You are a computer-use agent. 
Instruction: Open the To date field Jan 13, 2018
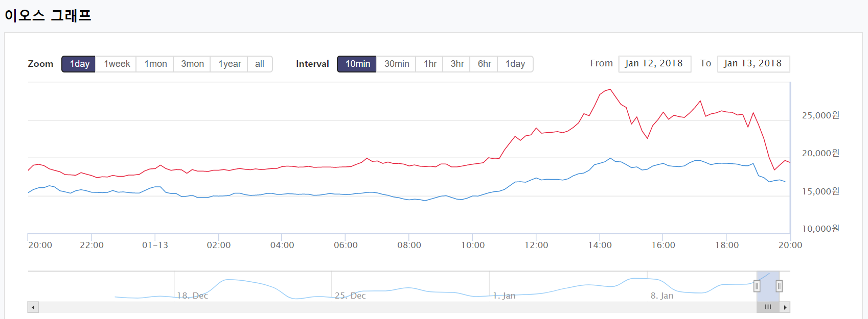coord(753,64)
